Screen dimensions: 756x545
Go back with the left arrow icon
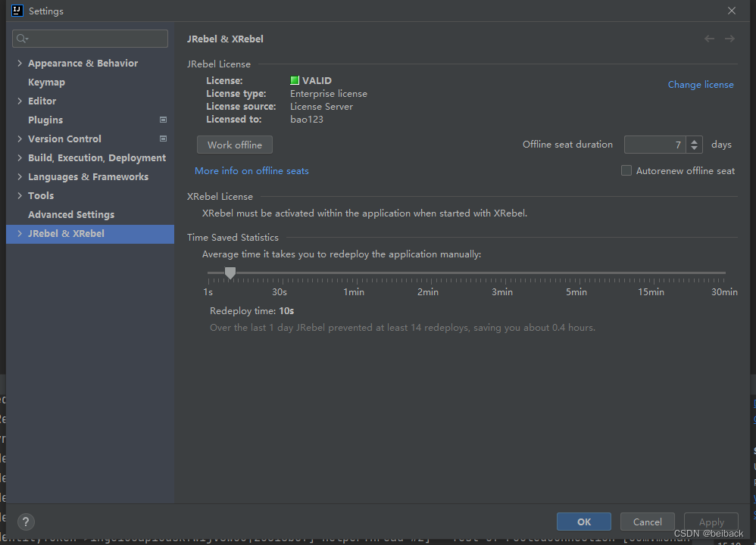709,39
